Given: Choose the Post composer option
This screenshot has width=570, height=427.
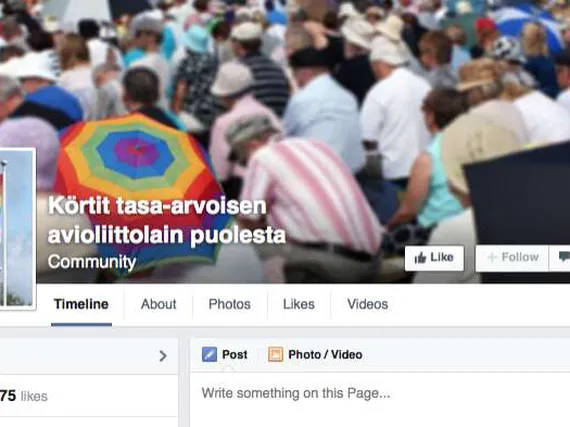Looking at the screenshot, I should pos(225,354).
